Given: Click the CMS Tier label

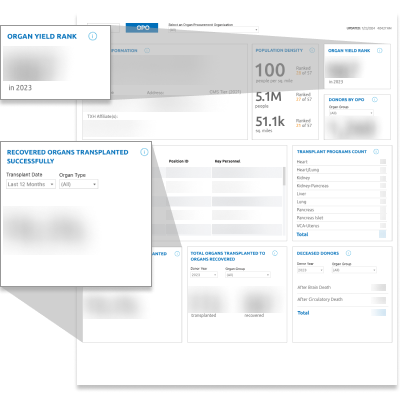Looking at the screenshot, I should 225,92.
